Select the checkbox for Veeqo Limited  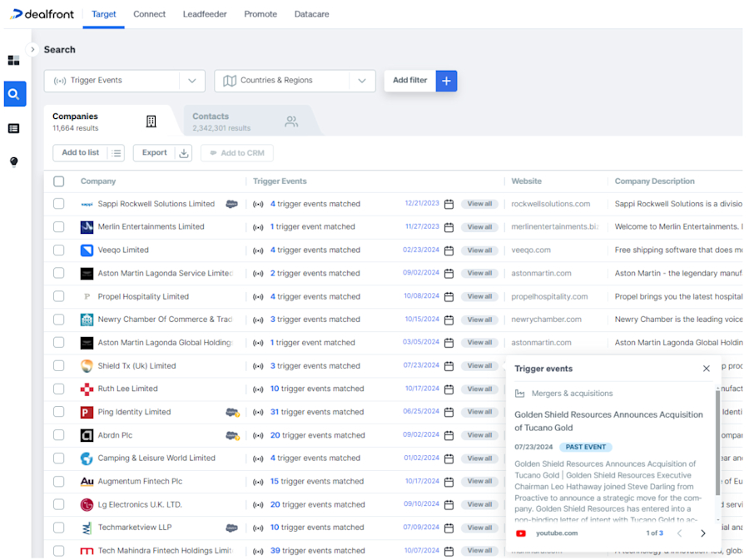click(57, 250)
